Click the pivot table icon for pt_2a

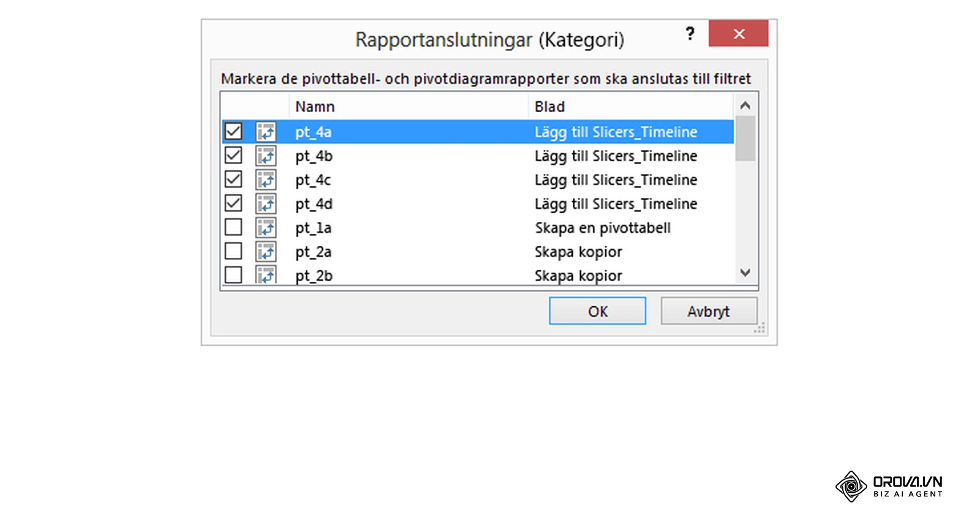click(x=266, y=251)
